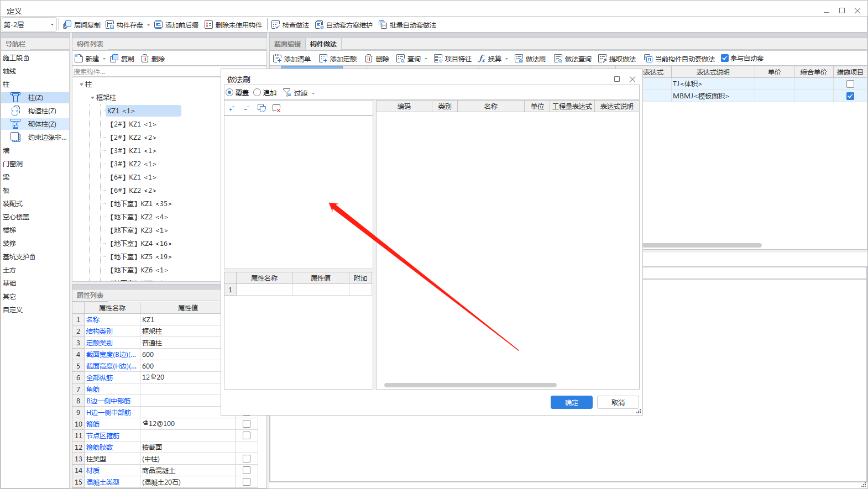Open 基础 category in navigation bar

tap(9, 283)
